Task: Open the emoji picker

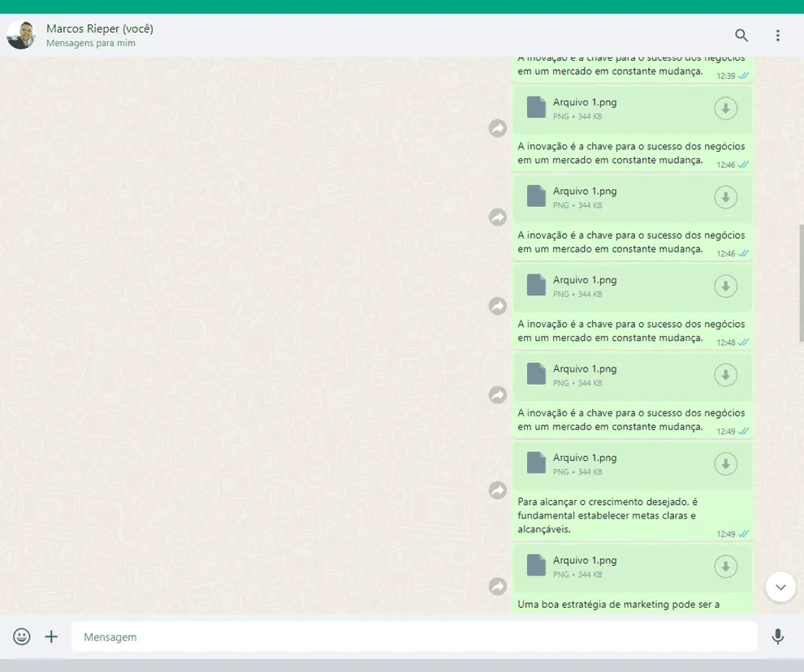Action: [22, 636]
